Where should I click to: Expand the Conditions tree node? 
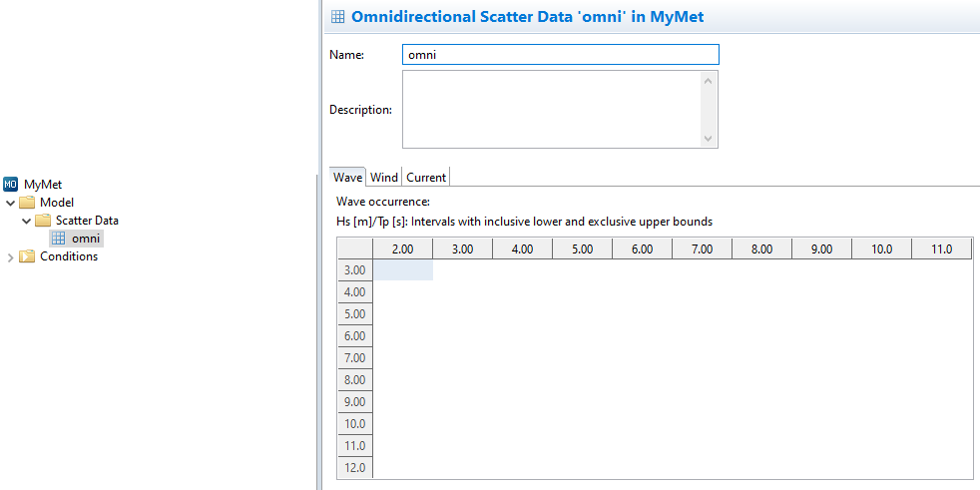pos(11,256)
